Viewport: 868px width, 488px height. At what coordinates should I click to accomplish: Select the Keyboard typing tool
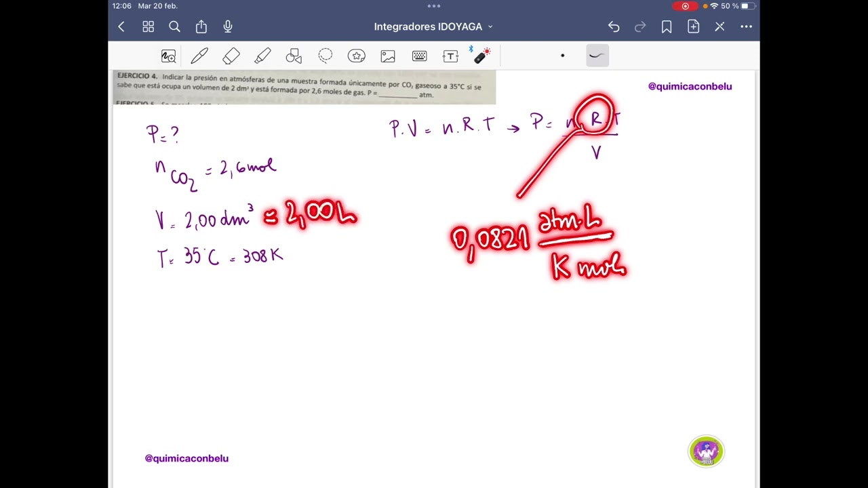pos(419,56)
